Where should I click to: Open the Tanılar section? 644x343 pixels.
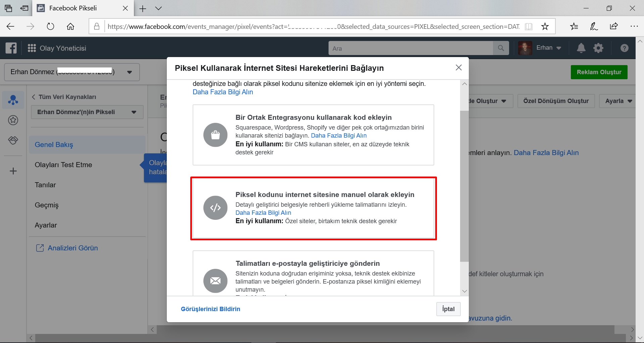click(45, 185)
